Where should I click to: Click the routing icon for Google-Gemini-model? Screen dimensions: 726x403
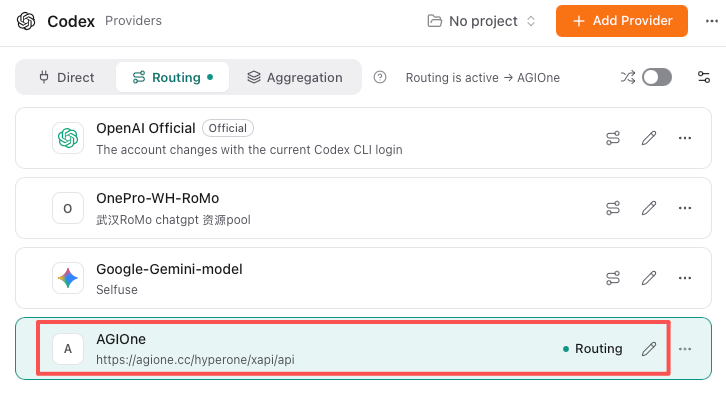(613, 278)
